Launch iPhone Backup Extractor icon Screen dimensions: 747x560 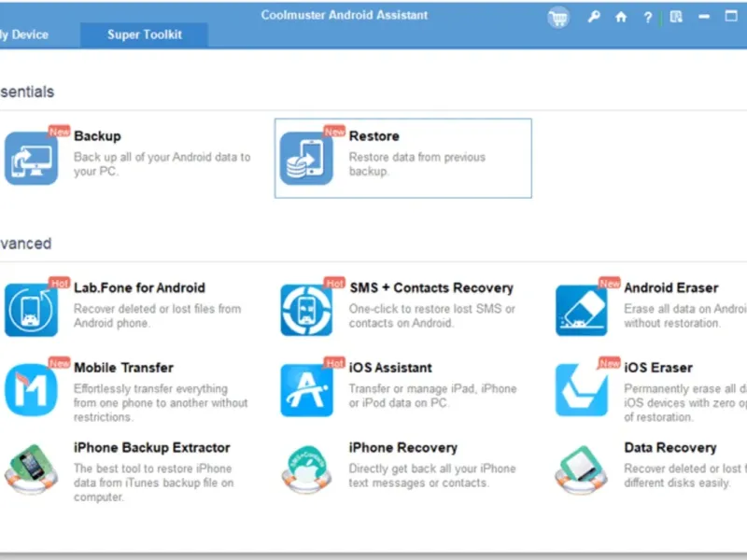tap(31, 469)
